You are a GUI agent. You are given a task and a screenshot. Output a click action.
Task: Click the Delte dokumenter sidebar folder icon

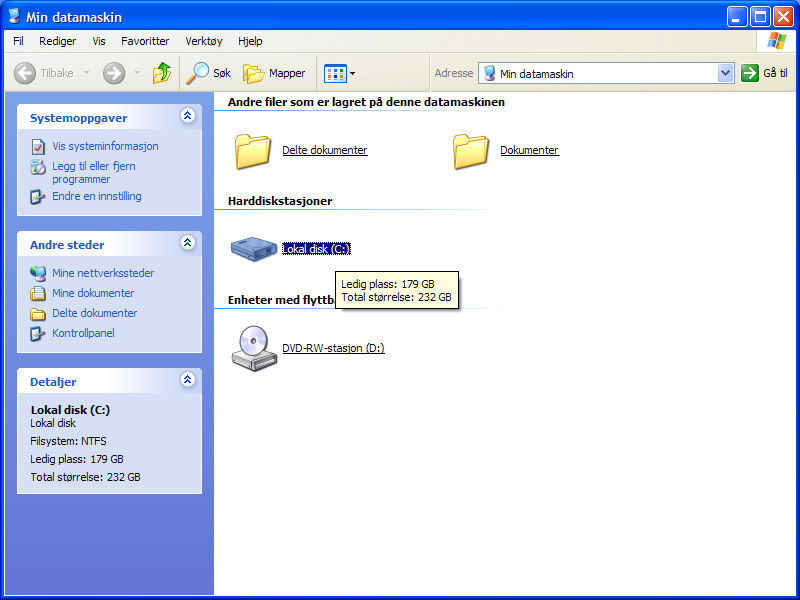coord(38,314)
